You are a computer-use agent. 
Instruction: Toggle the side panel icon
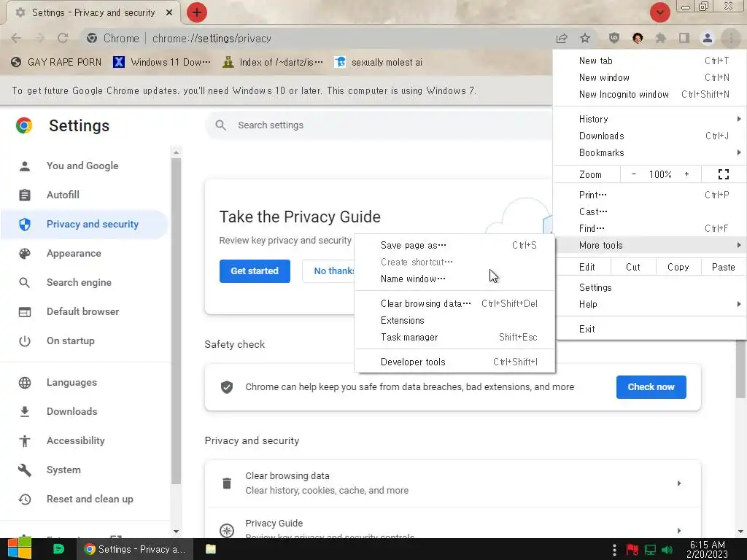click(684, 38)
